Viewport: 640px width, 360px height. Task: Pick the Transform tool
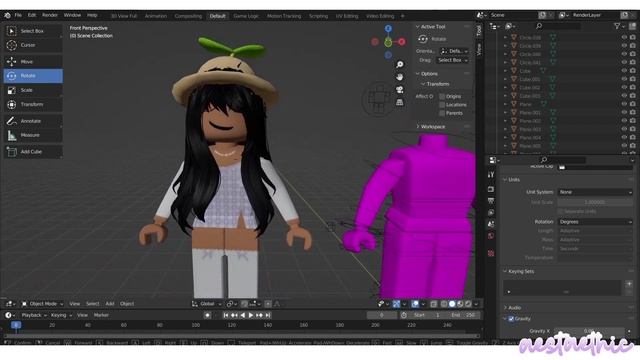click(x=33, y=104)
